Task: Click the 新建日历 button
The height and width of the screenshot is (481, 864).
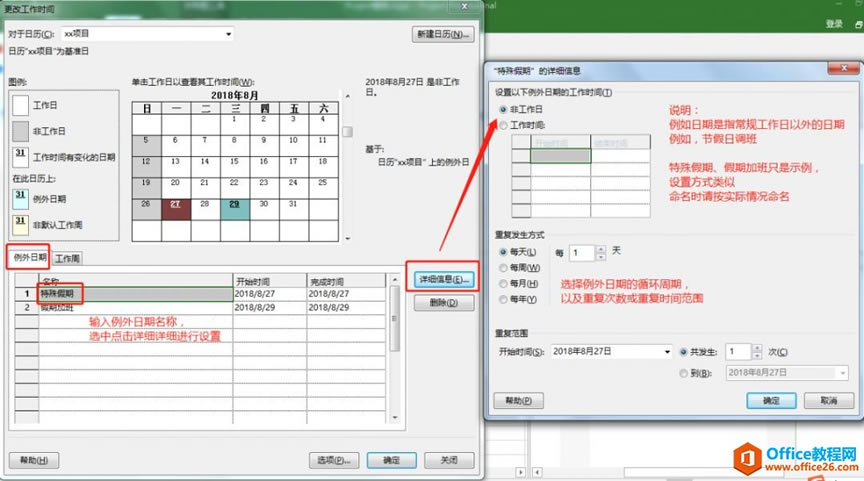Action: pyautogui.click(x=443, y=34)
